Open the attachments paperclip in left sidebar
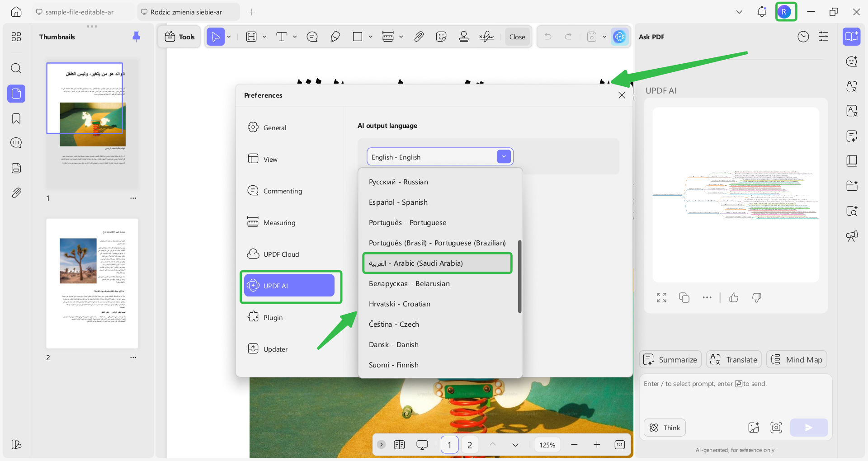This screenshot has width=868, height=461. click(16, 193)
